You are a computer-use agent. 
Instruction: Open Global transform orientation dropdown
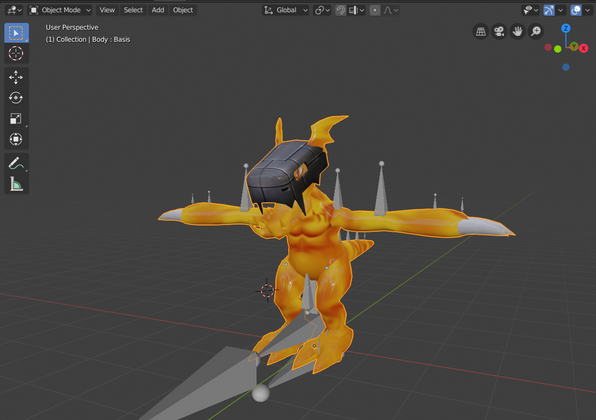click(x=285, y=10)
